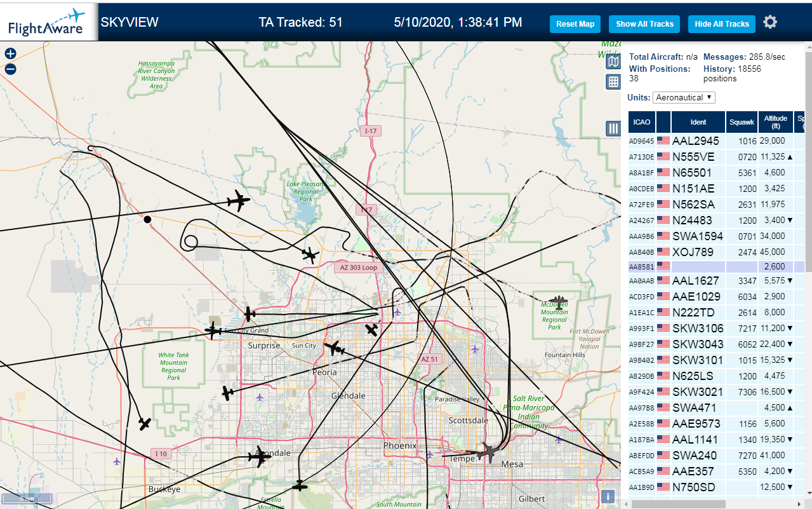Select aircraft icon southeast of White Tank park

227,393
